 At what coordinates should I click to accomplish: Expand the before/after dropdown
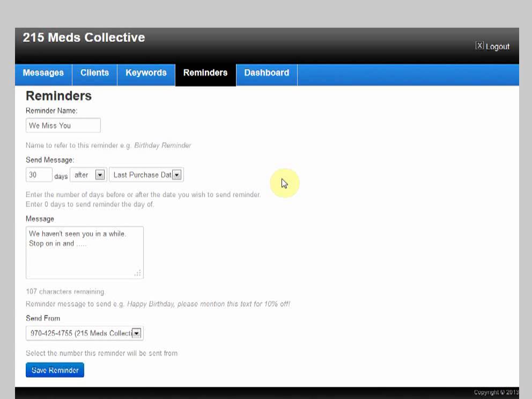pos(88,175)
